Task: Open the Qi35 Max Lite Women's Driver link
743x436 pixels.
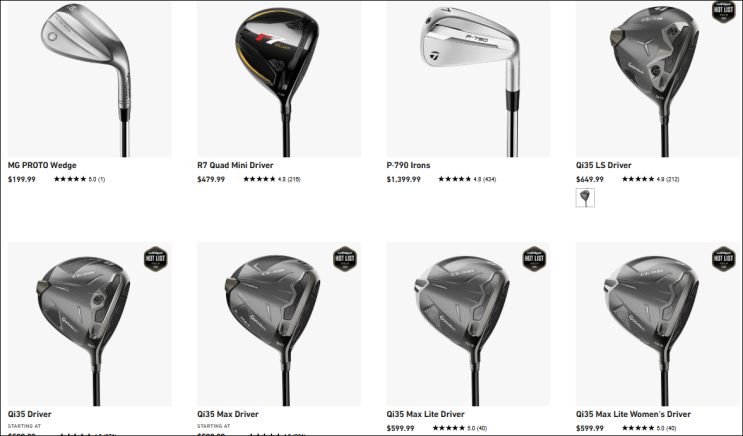Action: click(x=633, y=414)
